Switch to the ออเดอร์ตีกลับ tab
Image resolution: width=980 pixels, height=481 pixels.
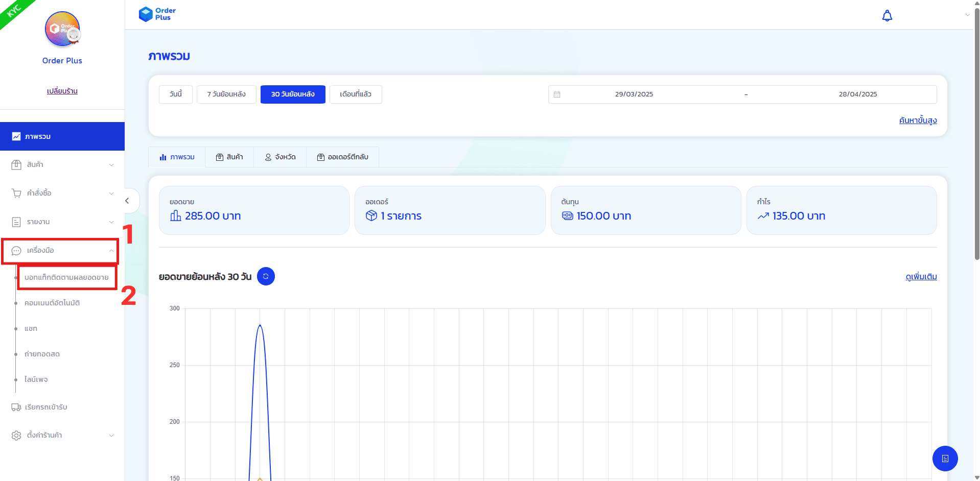coord(343,157)
